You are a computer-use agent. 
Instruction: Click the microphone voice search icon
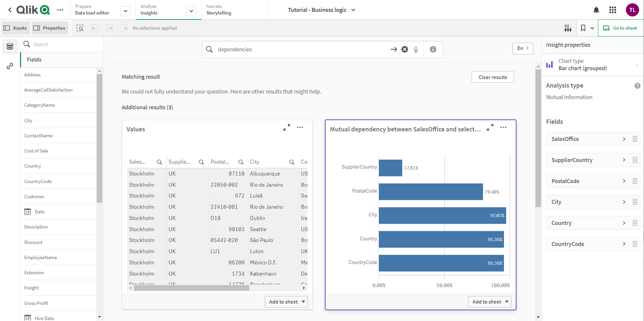[x=416, y=49]
